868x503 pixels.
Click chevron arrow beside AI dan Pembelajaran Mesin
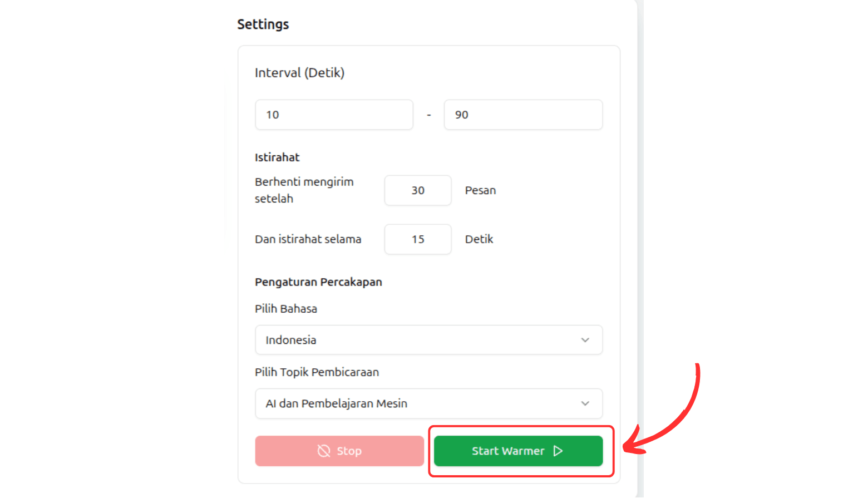point(585,403)
